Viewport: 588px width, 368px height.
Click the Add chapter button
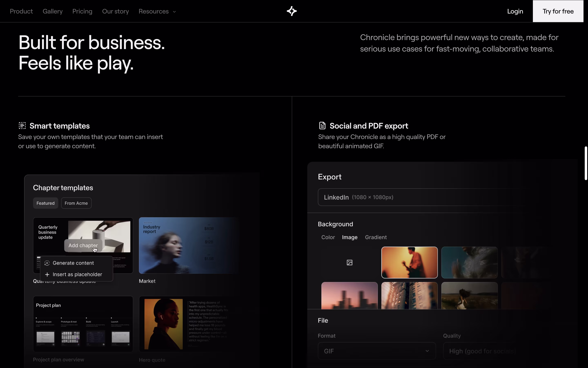(x=83, y=245)
